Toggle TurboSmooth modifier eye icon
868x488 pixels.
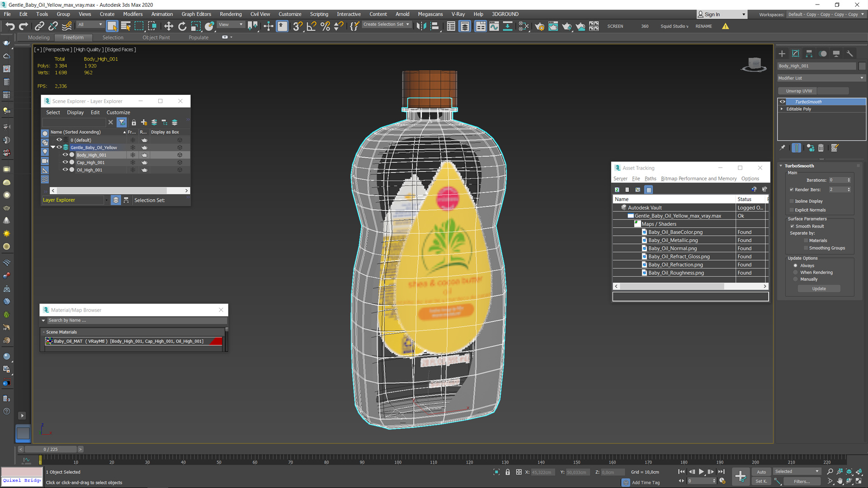783,102
